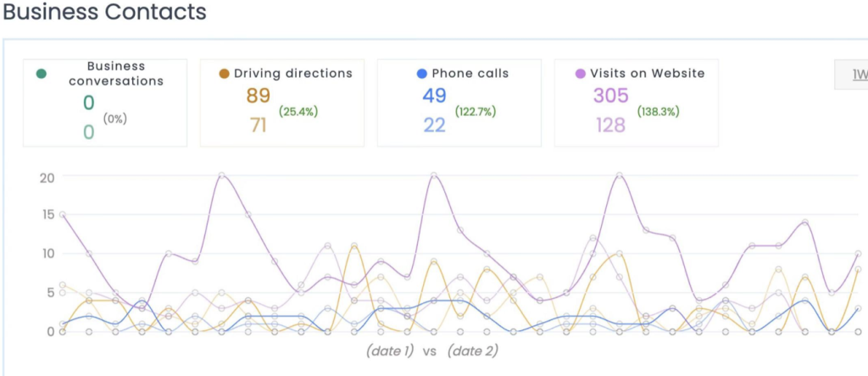The height and width of the screenshot is (376, 868).
Task: Toggle the Visits on Website series label
Action: coord(647,74)
